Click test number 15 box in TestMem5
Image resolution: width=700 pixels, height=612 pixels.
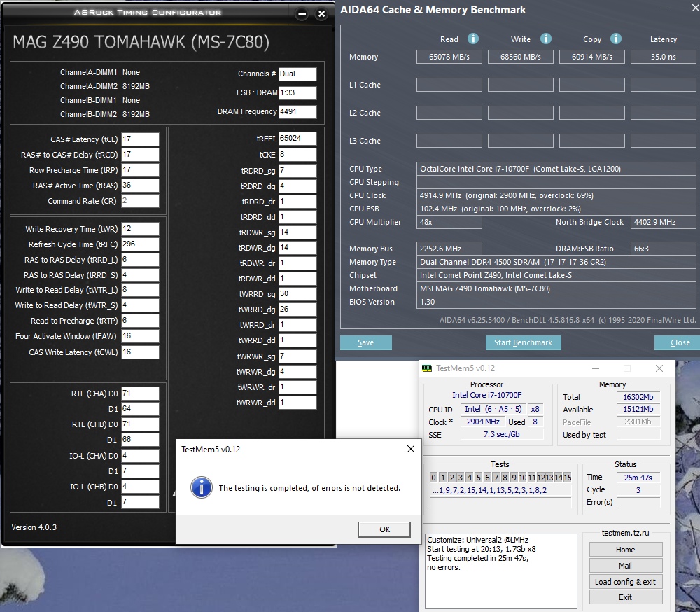point(568,478)
